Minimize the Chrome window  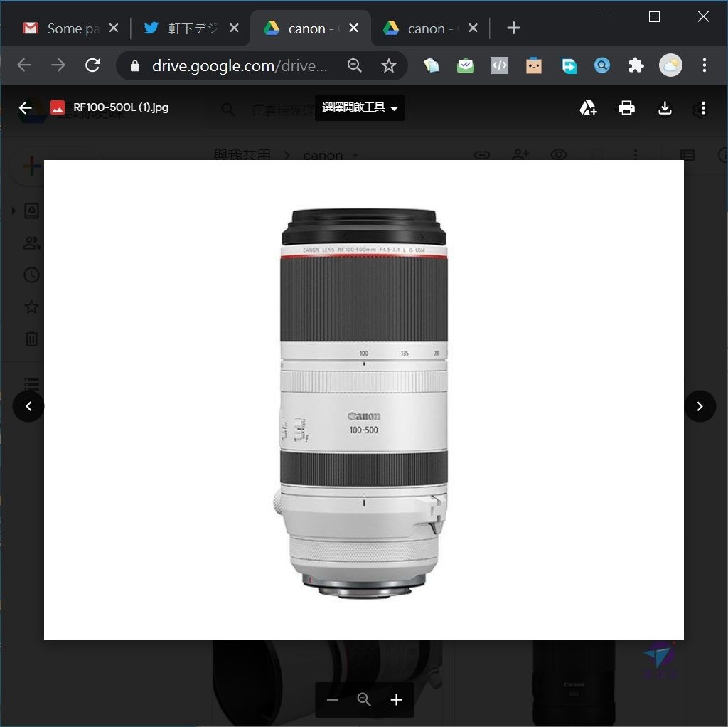606,16
